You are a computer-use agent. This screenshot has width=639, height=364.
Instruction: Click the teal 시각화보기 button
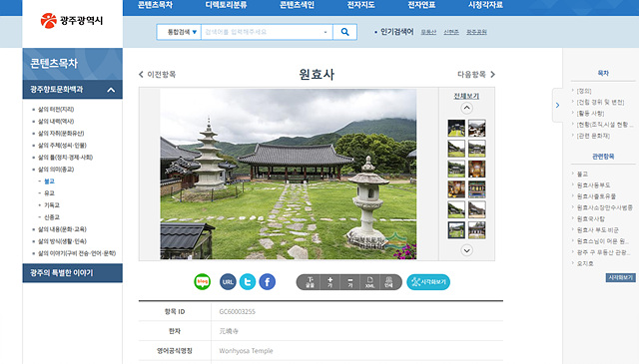click(x=428, y=282)
